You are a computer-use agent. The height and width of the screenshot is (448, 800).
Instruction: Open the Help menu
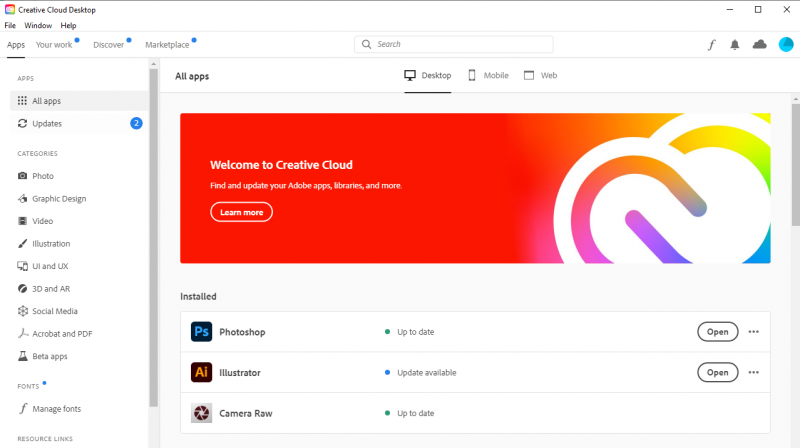tap(68, 26)
